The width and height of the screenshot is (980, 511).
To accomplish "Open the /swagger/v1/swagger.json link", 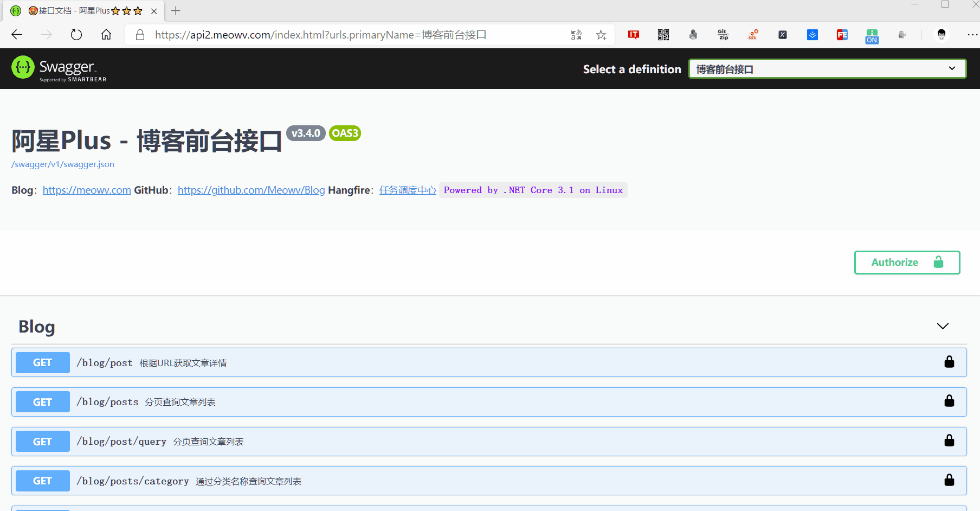I will (63, 164).
